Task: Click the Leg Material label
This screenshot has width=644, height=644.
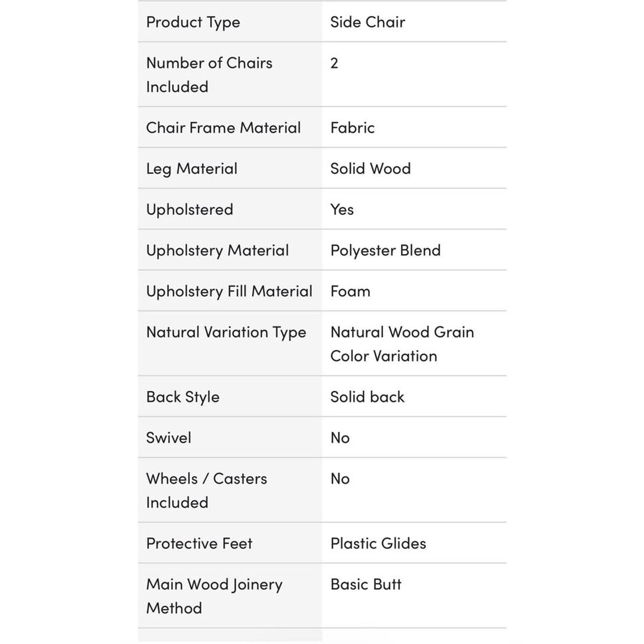Action: [x=192, y=169]
